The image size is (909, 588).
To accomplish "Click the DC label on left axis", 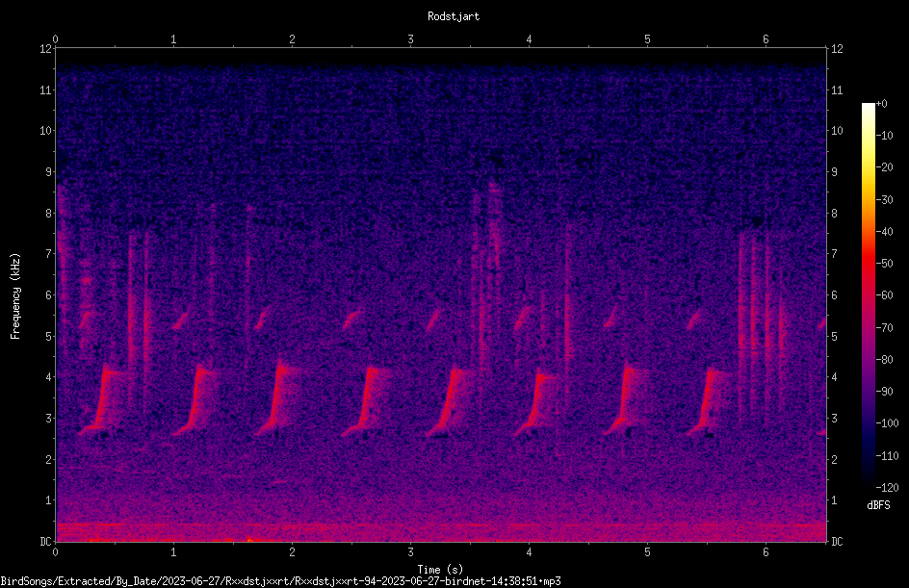I will coord(46,542).
